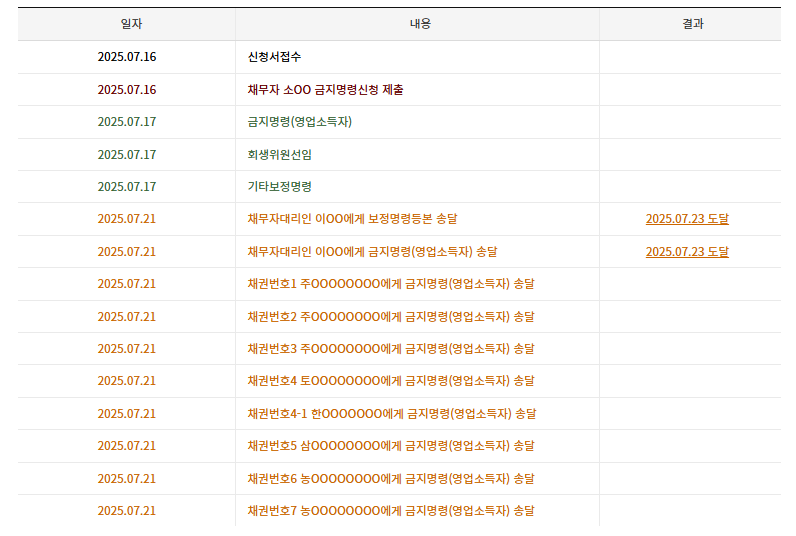Click date 2025.07.17 beside 회생위원선임
This screenshot has width=796, height=536.
[127, 155]
